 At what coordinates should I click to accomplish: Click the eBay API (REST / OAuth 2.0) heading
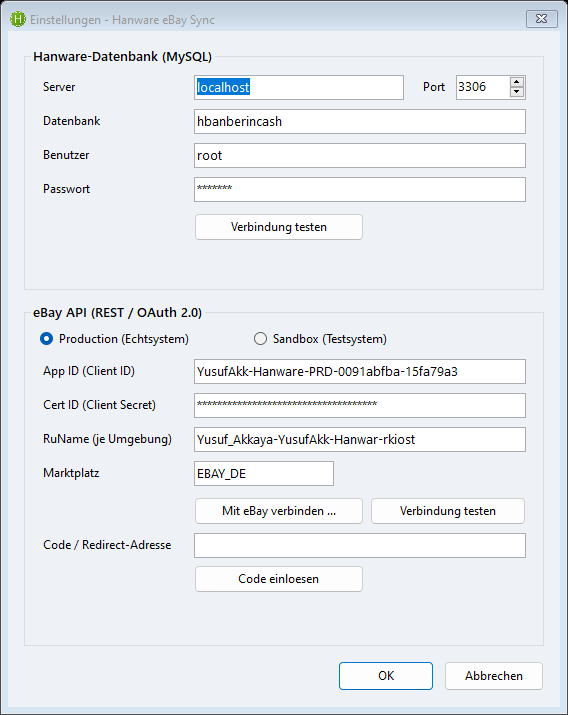tap(117, 313)
